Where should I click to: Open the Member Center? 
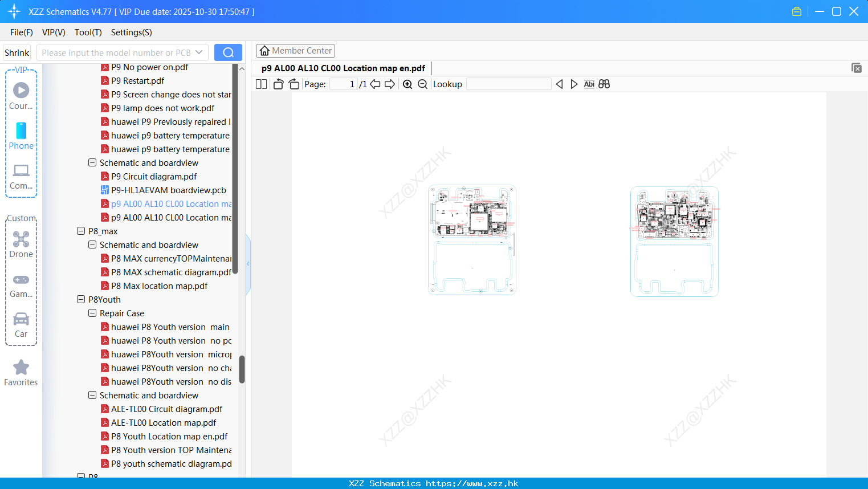tap(295, 51)
